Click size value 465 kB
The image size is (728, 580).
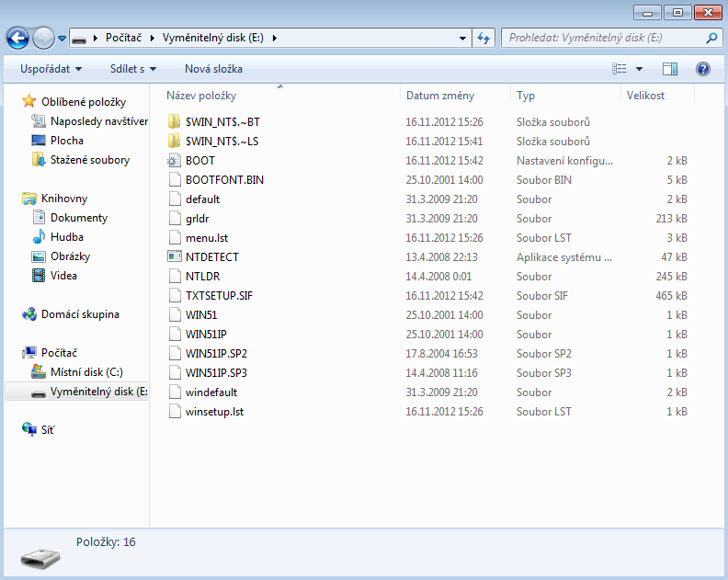[x=671, y=296]
